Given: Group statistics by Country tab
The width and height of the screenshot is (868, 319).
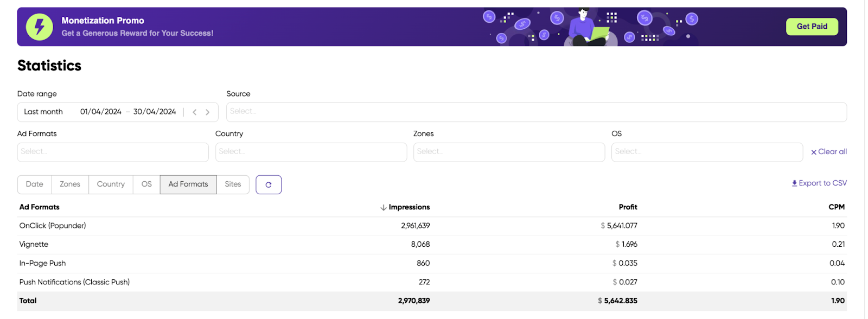Looking at the screenshot, I should pyautogui.click(x=111, y=184).
